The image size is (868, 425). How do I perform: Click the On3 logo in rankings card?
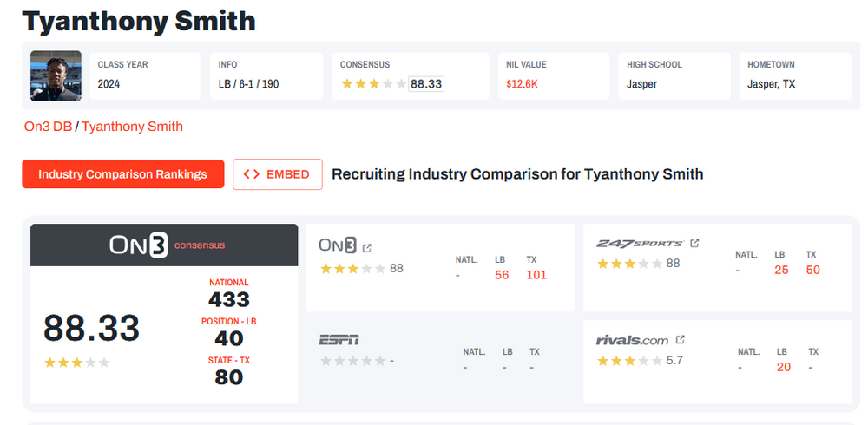[x=338, y=246]
